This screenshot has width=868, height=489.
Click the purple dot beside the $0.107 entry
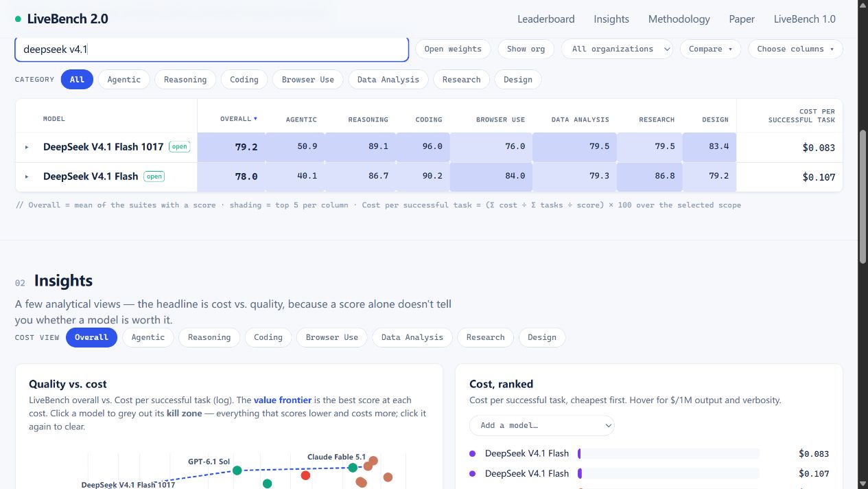pos(472,473)
